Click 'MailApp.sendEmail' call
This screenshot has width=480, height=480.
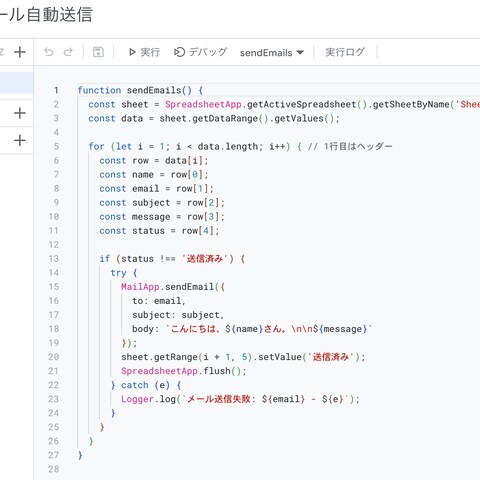pyautogui.click(x=167, y=287)
